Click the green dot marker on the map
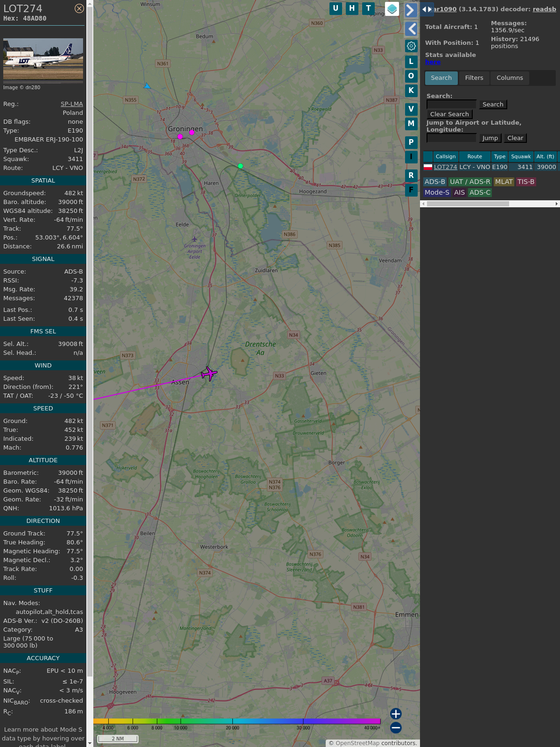 240,166
